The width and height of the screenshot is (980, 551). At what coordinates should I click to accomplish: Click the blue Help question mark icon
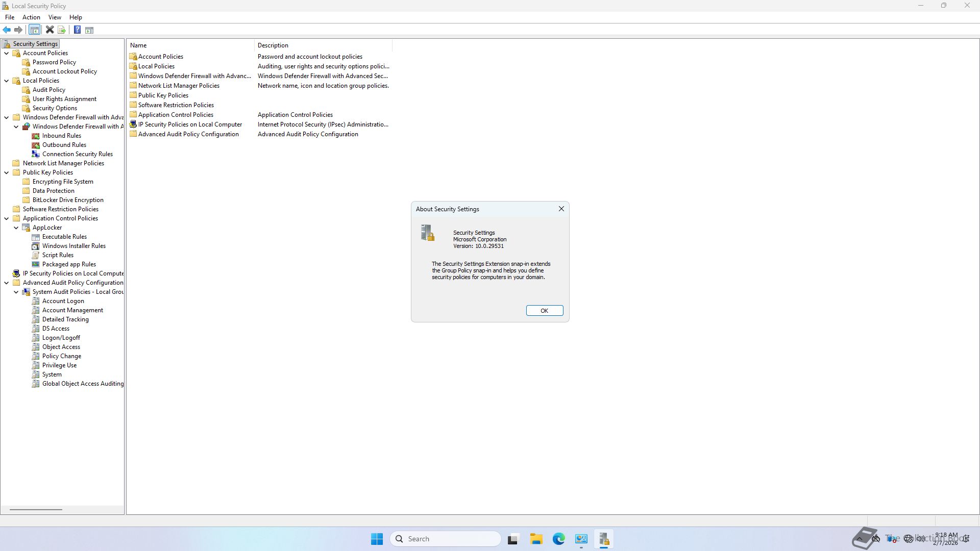coord(77,30)
